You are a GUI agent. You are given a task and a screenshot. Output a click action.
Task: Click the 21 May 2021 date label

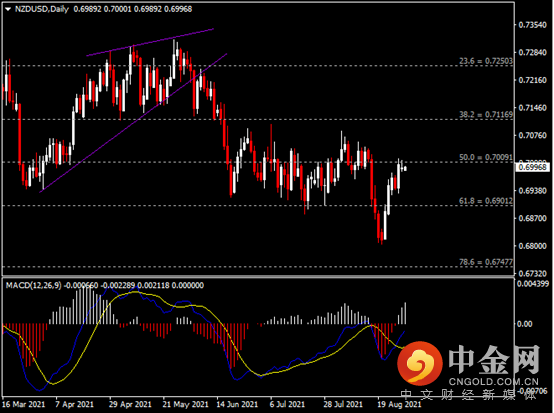point(185,404)
